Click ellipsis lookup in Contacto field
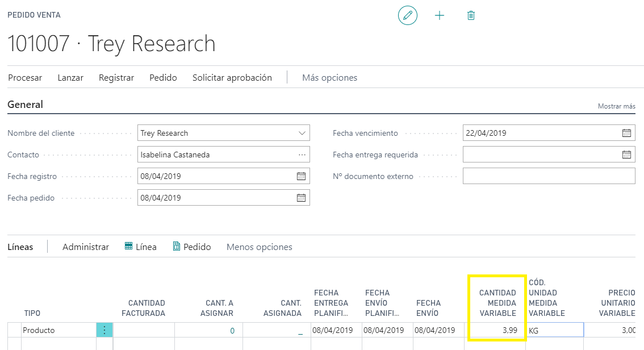 [x=302, y=155]
